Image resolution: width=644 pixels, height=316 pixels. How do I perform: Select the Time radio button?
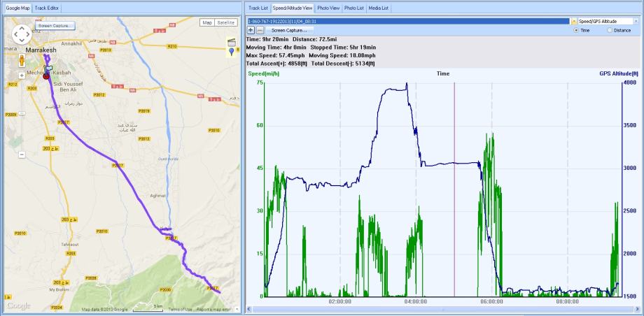click(576, 30)
